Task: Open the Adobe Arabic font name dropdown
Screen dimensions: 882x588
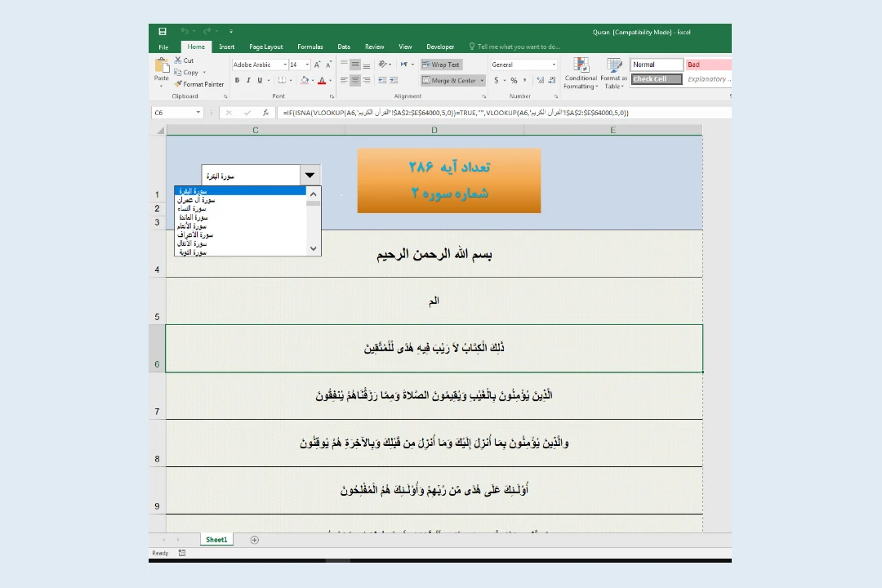Action: pyautogui.click(x=285, y=65)
